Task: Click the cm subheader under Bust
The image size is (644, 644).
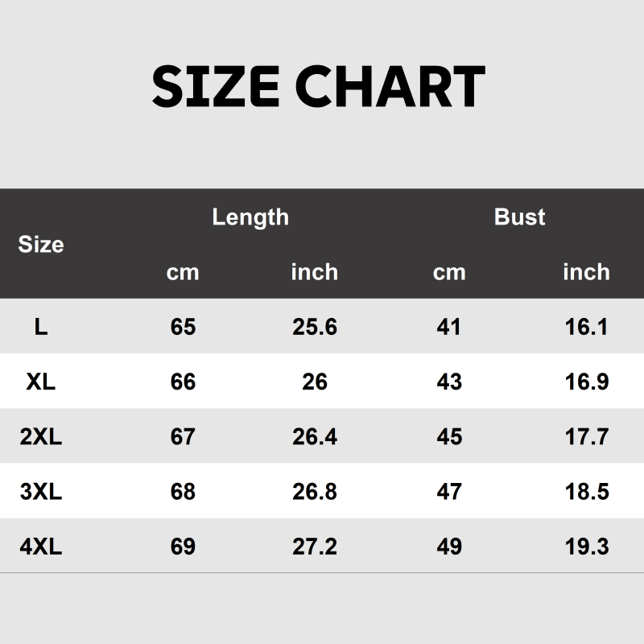Action: point(449,272)
